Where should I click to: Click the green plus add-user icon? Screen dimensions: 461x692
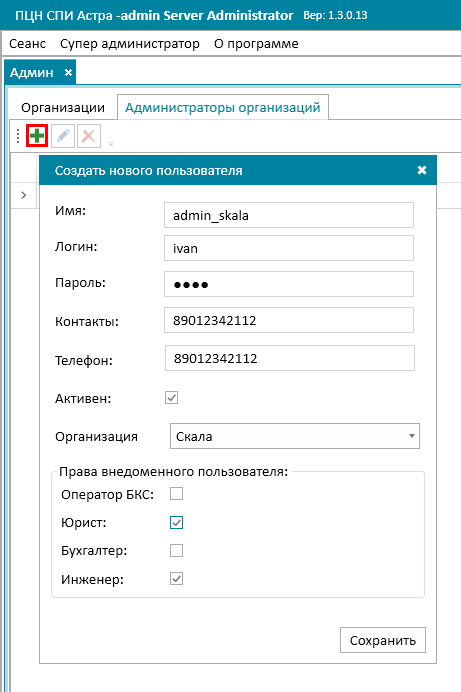pos(37,135)
